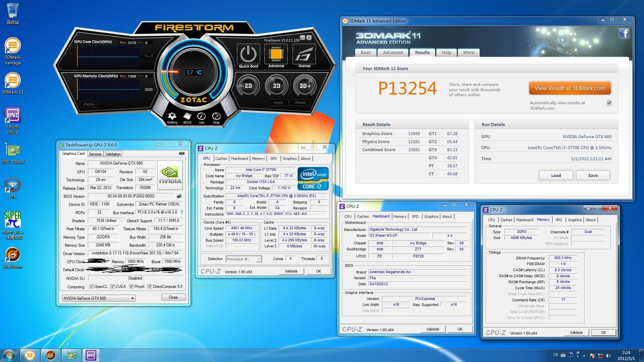Click the Windows Start orb
Viewport: 644px width, 362px height.
click(x=9, y=355)
